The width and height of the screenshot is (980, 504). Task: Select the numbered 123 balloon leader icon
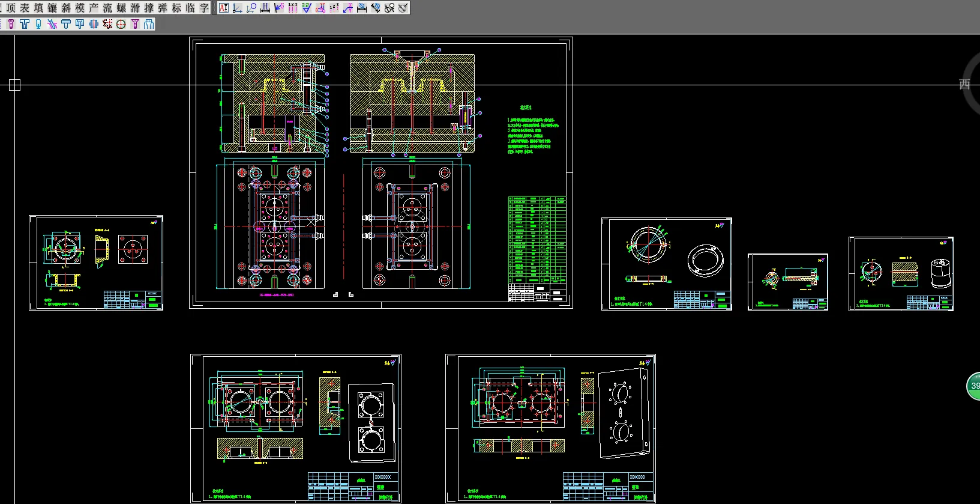[x=293, y=8]
